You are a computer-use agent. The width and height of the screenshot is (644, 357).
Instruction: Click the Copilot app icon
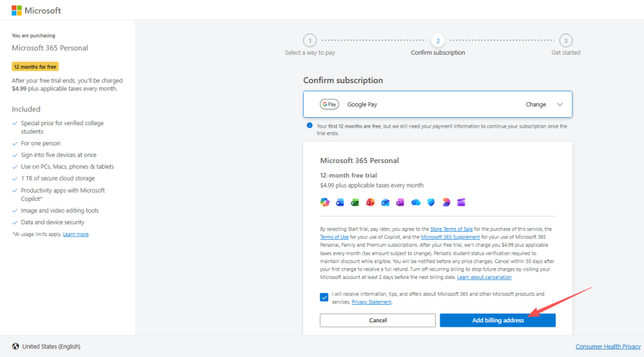pyautogui.click(x=325, y=201)
